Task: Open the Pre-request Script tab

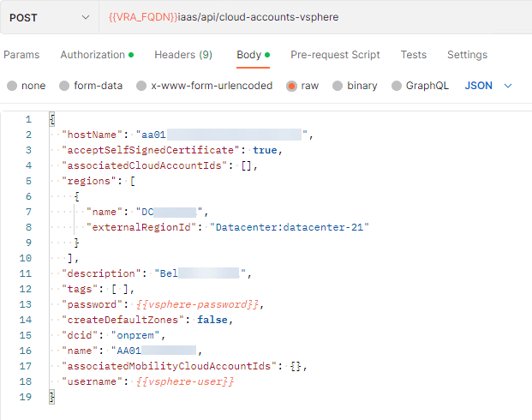Action: pyautogui.click(x=335, y=55)
